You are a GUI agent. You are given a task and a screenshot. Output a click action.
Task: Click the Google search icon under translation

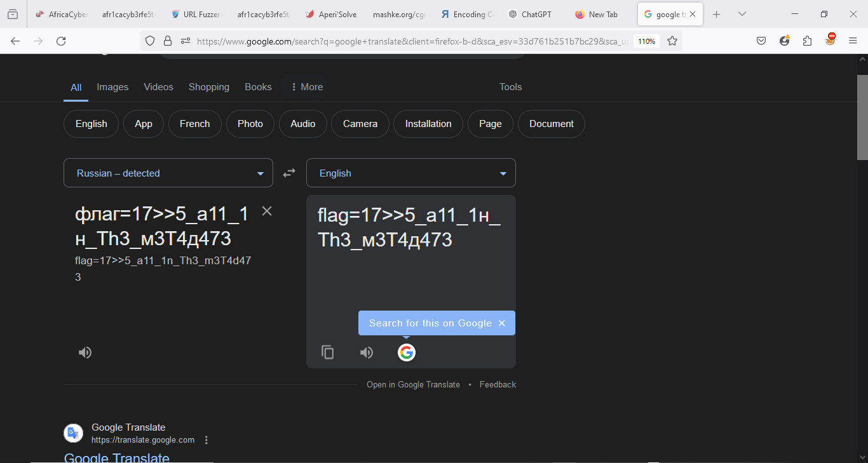tap(407, 352)
